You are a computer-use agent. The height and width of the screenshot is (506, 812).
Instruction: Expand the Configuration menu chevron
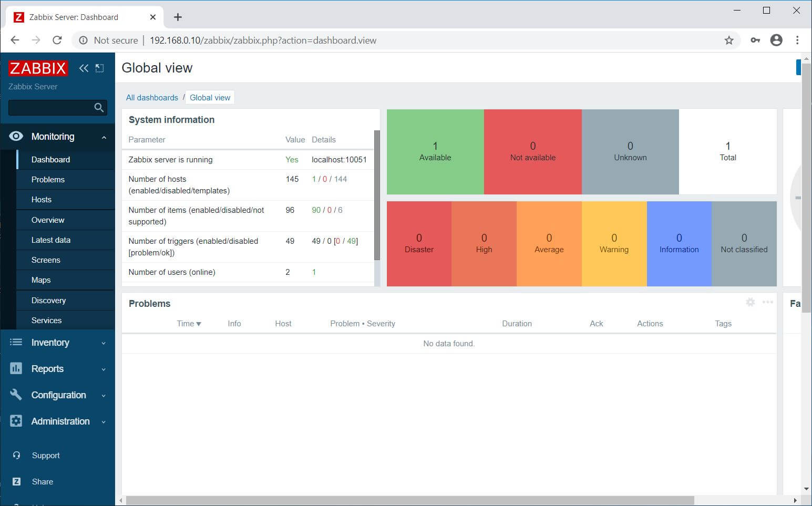[x=104, y=396]
